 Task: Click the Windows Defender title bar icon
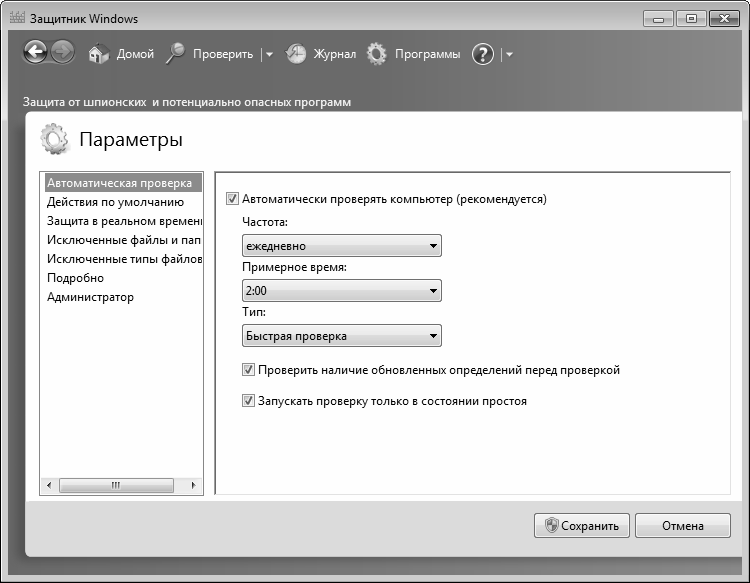pyautogui.click(x=15, y=18)
